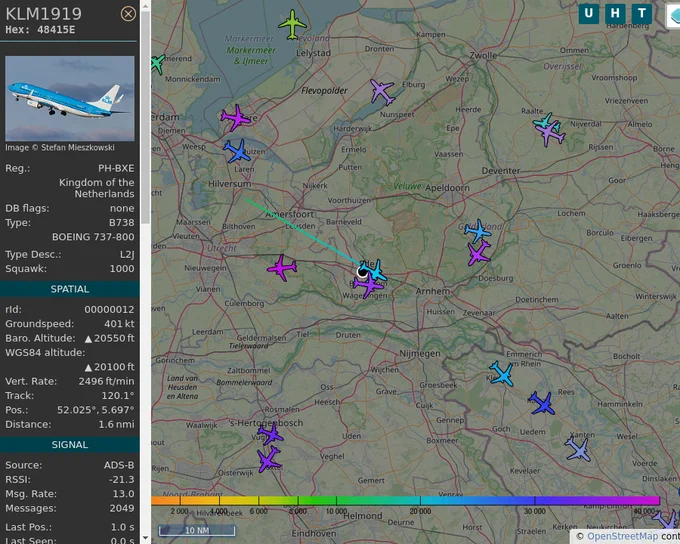Click the Messages count 2049
680x544 pixels.
tap(122, 508)
